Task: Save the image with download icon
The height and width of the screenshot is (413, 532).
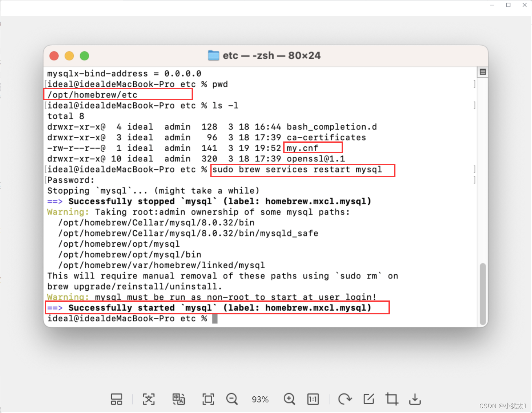Action: coord(415,399)
